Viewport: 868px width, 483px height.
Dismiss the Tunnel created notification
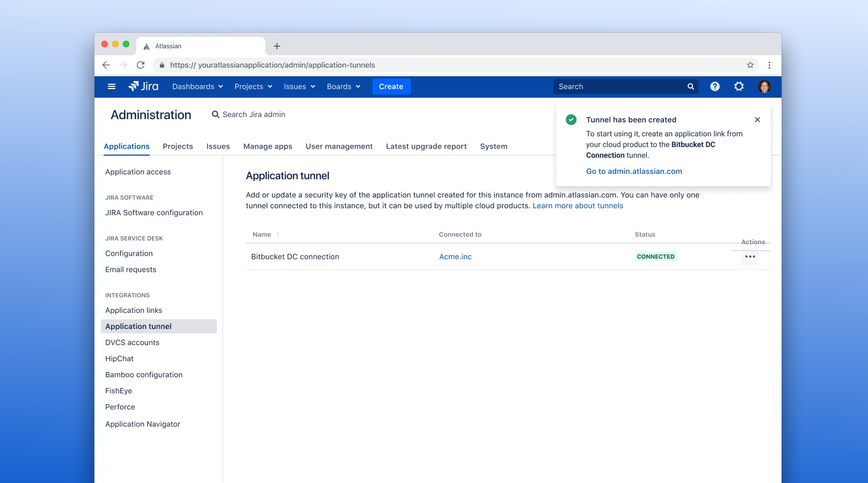[757, 120]
